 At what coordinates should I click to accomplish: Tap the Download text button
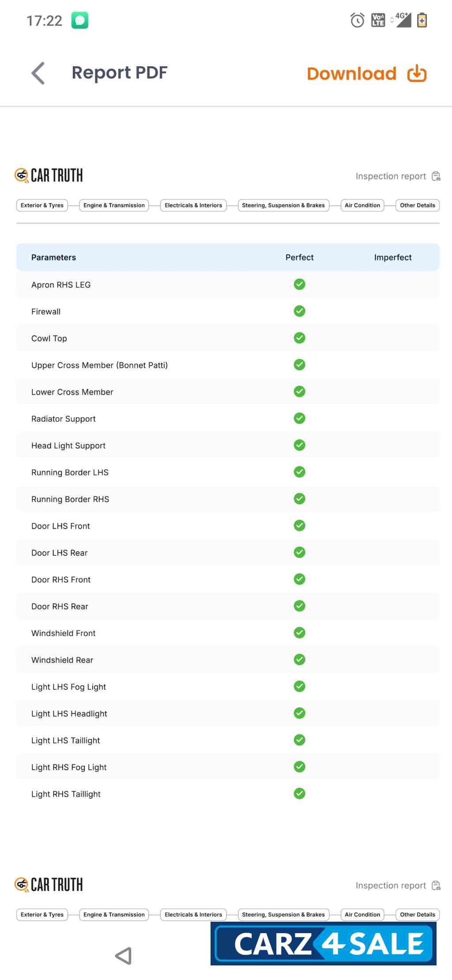tap(351, 74)
